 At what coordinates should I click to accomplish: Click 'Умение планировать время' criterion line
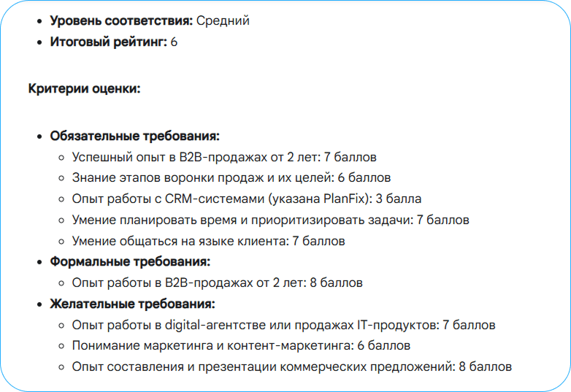(x=270, y=220)
